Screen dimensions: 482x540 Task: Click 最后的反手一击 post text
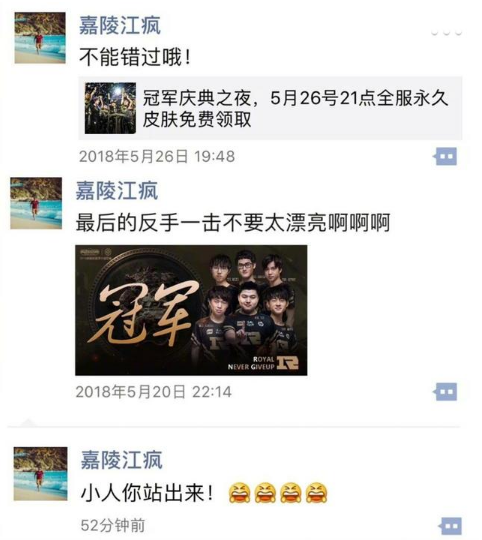pos(233,223)
